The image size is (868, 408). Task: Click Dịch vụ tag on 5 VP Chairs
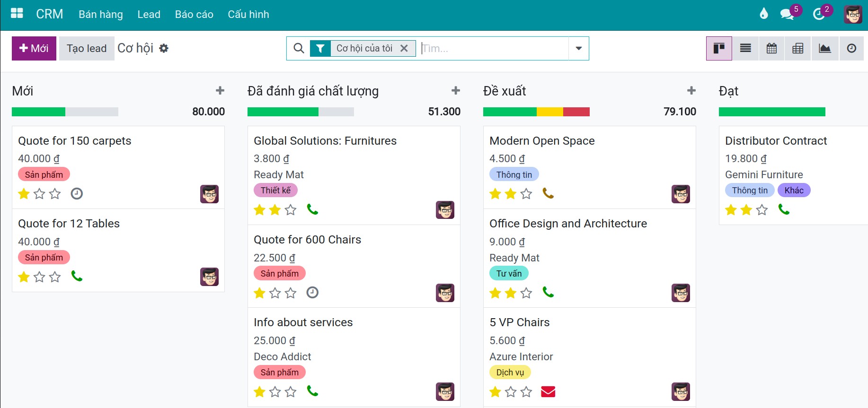[510, 372]
